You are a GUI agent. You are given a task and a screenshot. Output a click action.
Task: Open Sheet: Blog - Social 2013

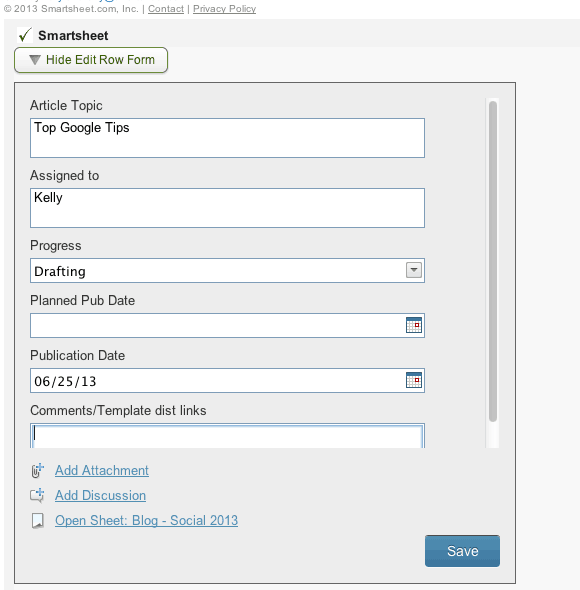tap(146, 520)
